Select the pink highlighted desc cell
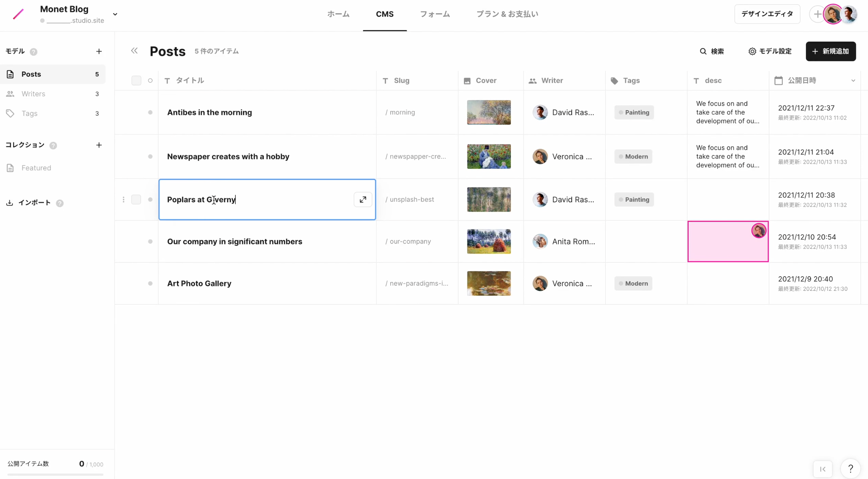Viewport: 868px width, 479px height. pos(728,241)
